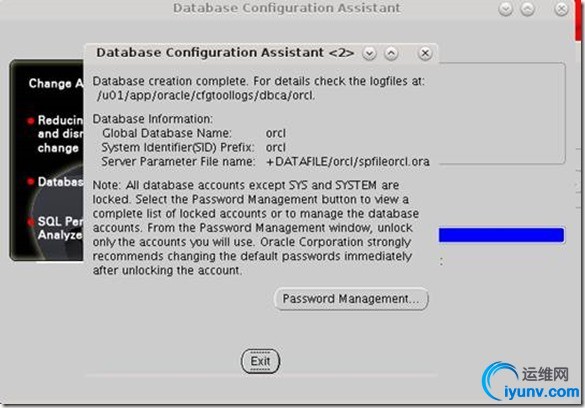The image size is (585, 408).
Task: Click the red bullet beside Database item
Action: (x=31, y=182)
